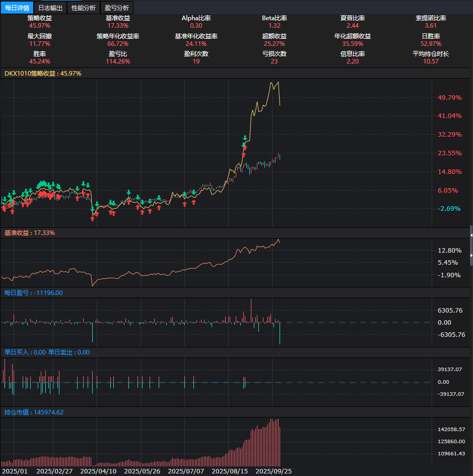Screen dimensions: 473x476
Task: Click the 持仓市值 panel label
Action: pos(34,412)
